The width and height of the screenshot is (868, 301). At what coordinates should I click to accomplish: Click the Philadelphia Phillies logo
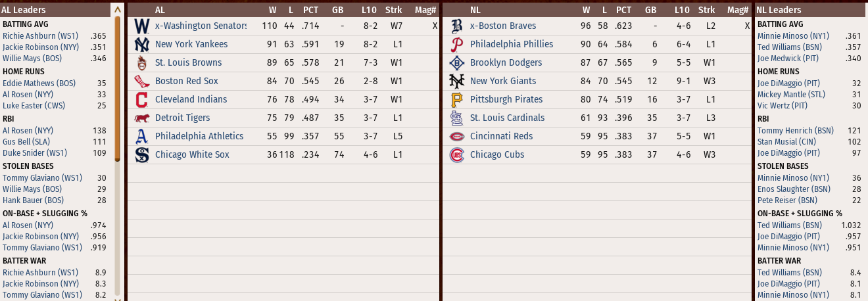point(456,45)
